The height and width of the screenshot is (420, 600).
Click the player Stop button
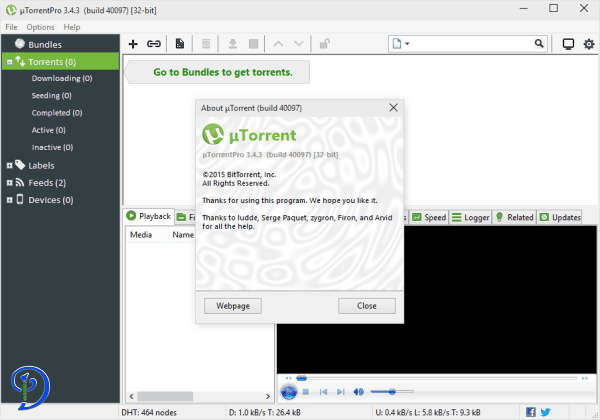[x=305, y=392]
